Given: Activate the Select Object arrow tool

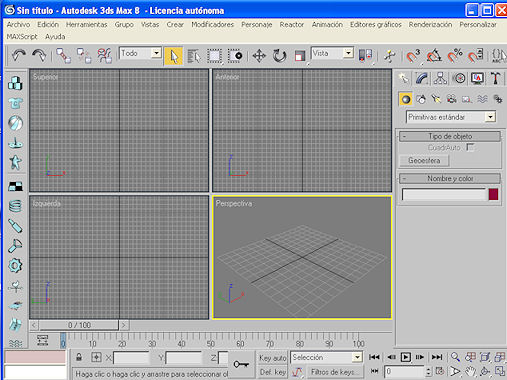Looking at the screenshot, I should click(173, 56).
